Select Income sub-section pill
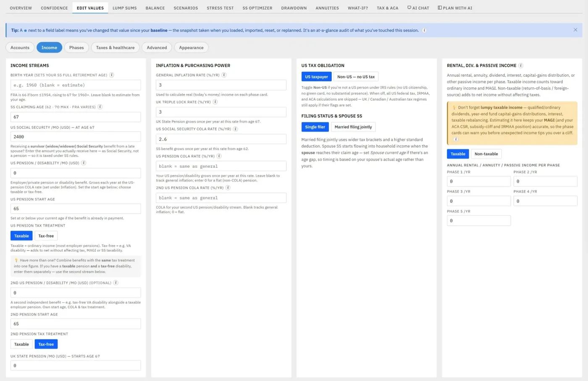Viewport: 588px width, 381px height. (x=49, y=47)
